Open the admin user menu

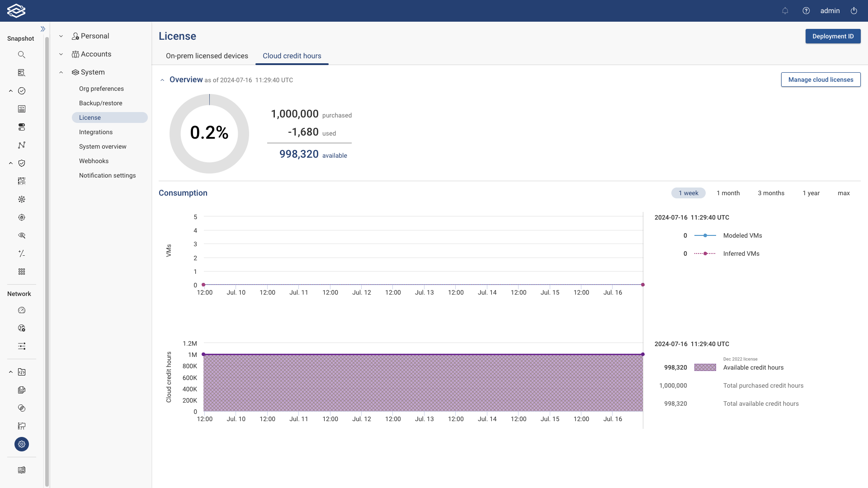click(830, 10)
